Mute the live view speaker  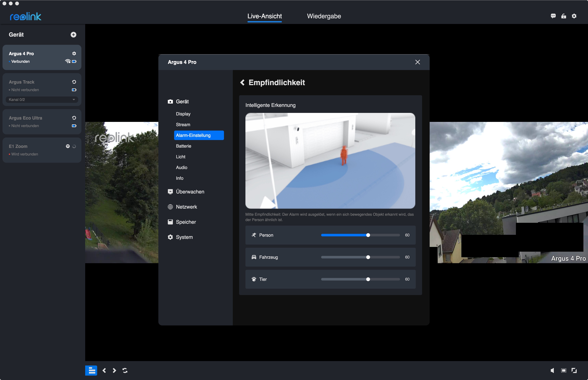click(553, 370)
